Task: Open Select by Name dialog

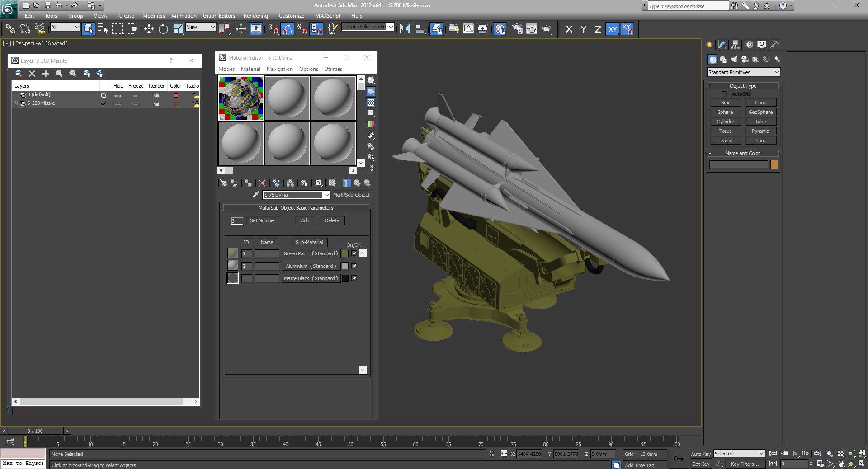Action: 103,29
